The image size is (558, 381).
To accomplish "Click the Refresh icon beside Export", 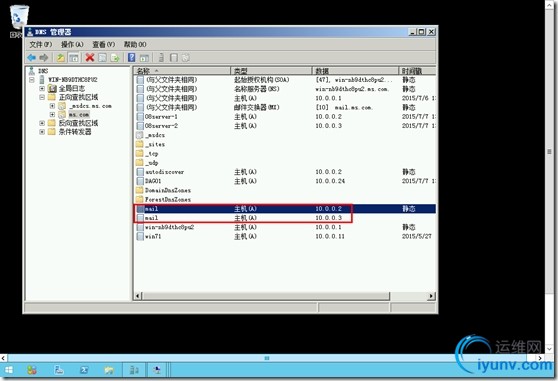I will [102, 58].
